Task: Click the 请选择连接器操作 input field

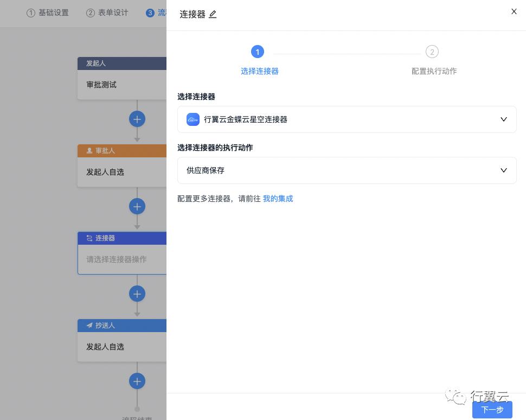Action: pos(125,259)
